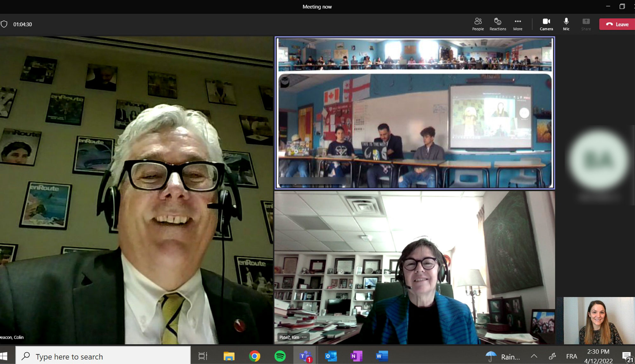Open File Explorer from taskbar
The image size is (635, 364).
(x=229, y=356)
